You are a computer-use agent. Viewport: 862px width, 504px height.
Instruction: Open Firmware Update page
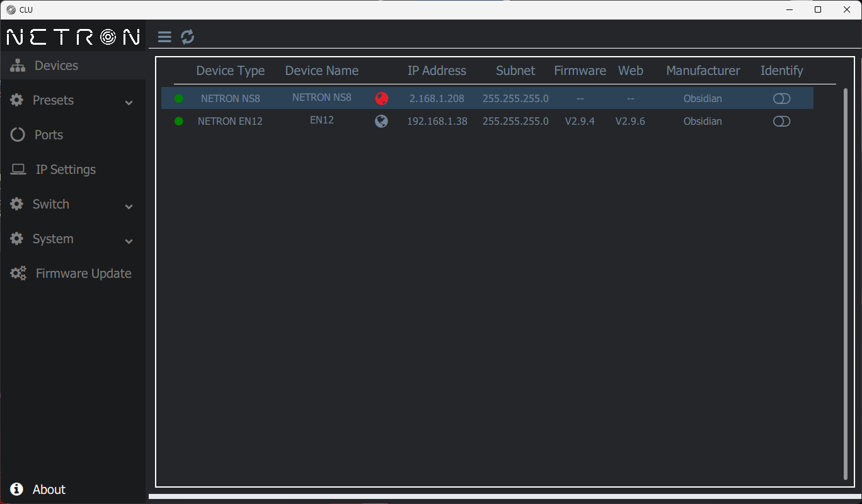click(73, 273)
